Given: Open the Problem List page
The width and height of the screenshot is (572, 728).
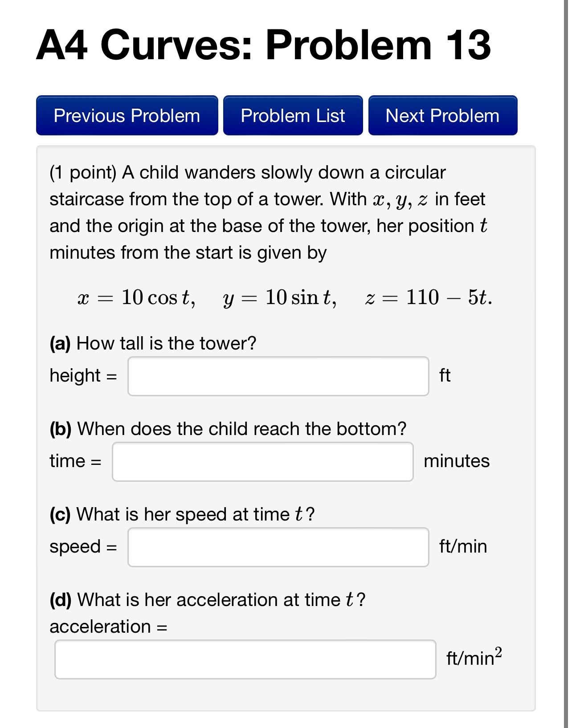Looking at the screenshot, I should [292, 116].
